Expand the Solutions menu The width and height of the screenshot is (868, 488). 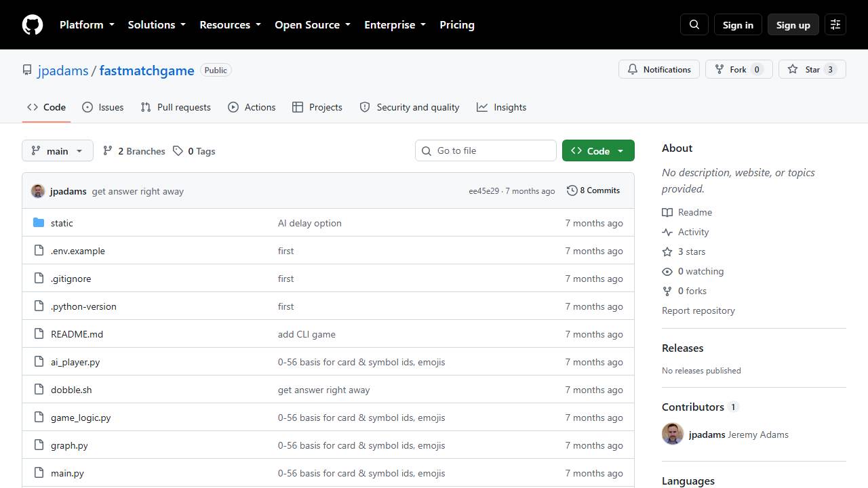(x=157, y=24)
